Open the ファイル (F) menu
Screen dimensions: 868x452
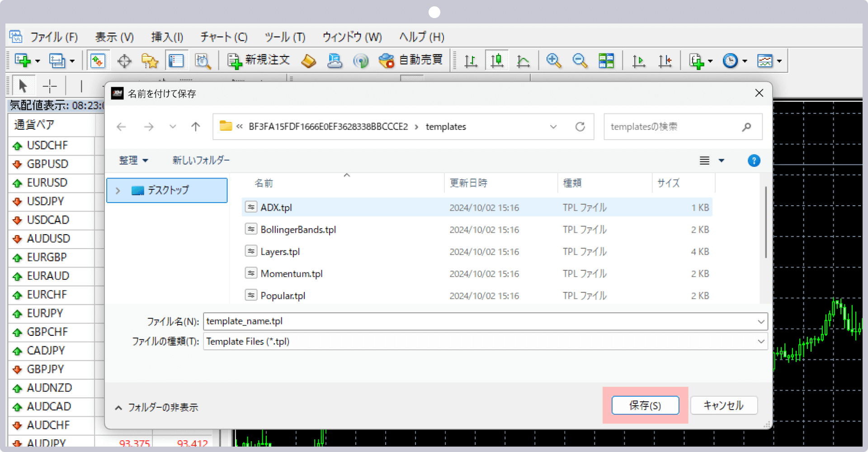(x=54, y=37)
